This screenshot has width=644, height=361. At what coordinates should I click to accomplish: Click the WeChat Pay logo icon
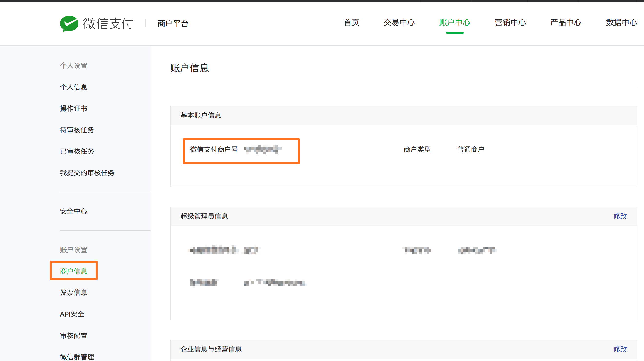coord(69,23)
